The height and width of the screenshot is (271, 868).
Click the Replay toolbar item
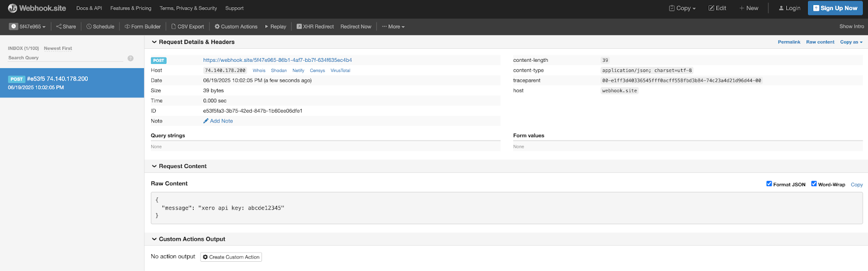(x=276, y=27)
